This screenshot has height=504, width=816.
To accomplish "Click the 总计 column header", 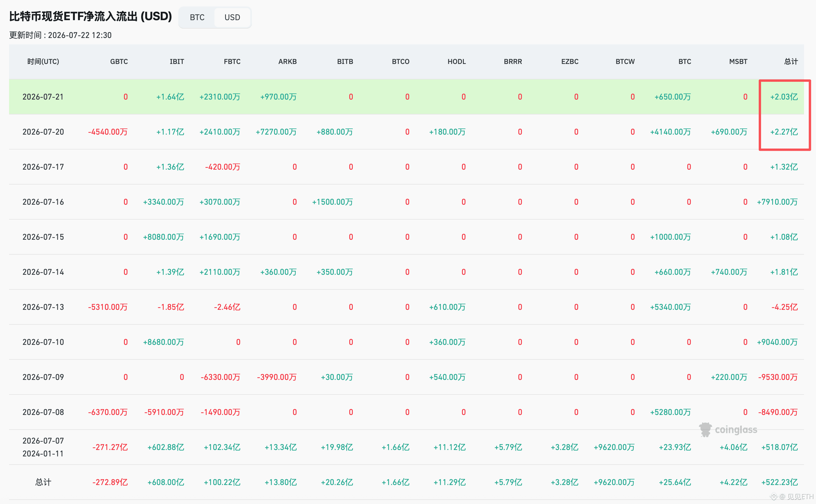I will point(791,62).
